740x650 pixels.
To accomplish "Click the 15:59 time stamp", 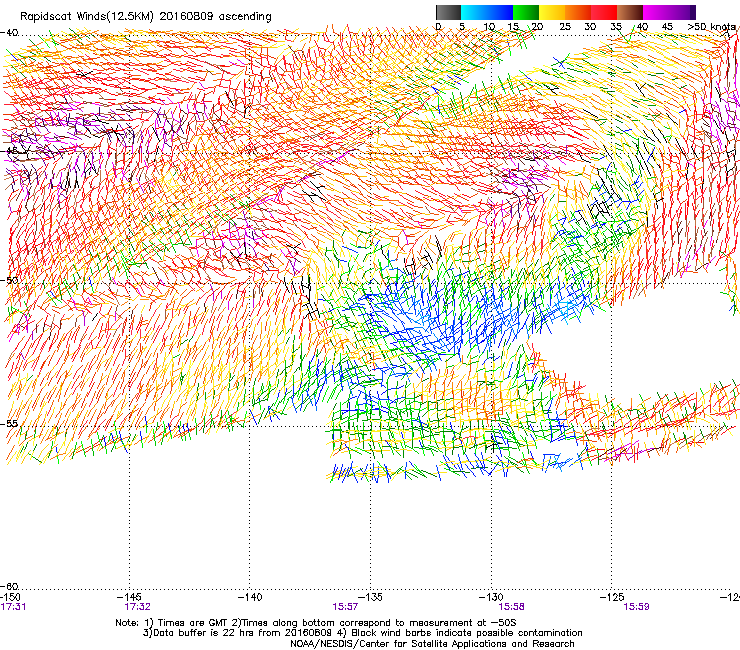I will click(x=636, y=607).
